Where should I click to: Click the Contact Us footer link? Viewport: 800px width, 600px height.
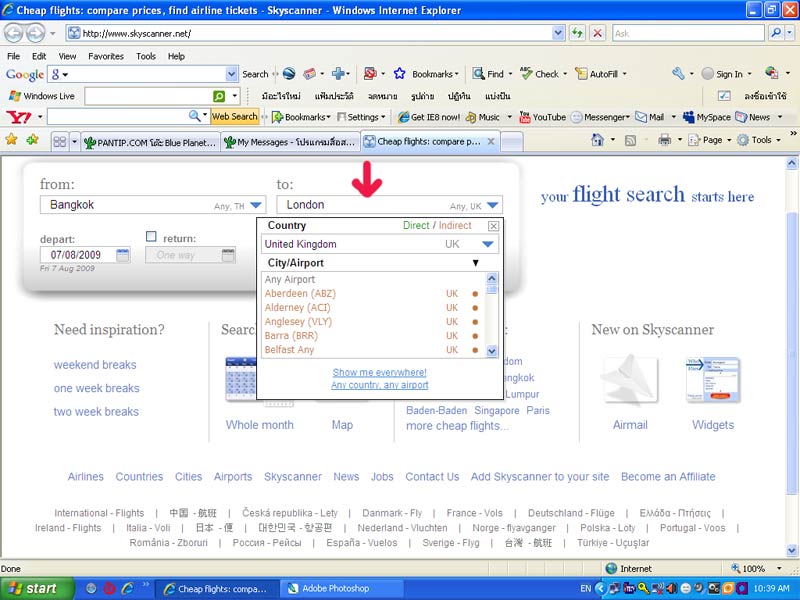tap(432, 477)
